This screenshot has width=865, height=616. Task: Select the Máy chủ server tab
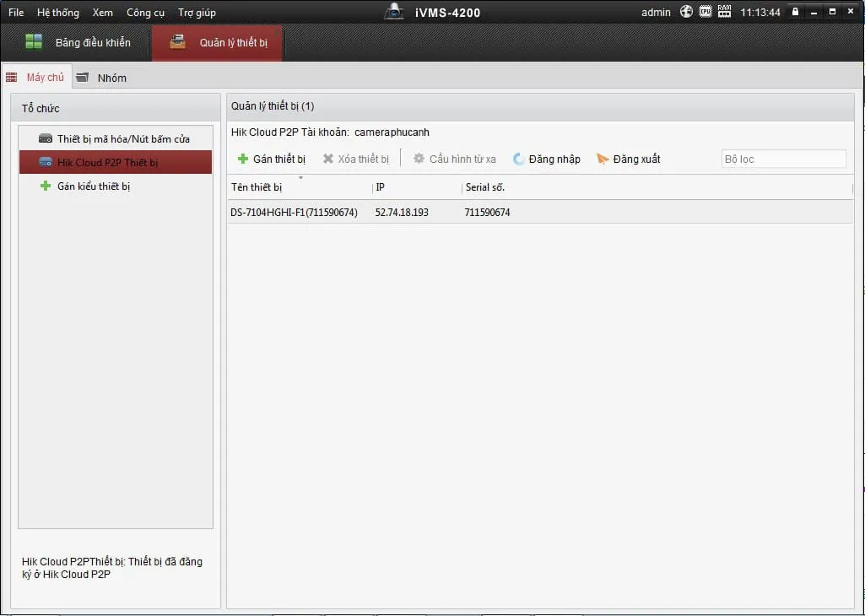coord(36,78)
